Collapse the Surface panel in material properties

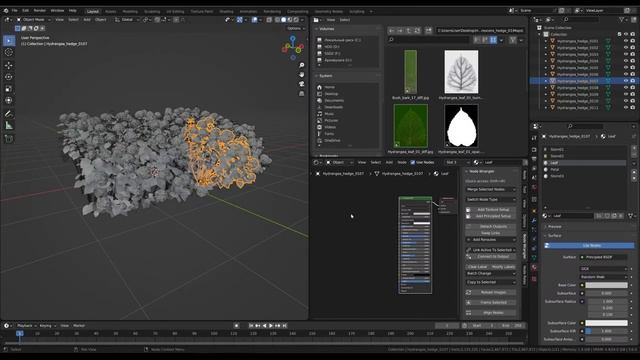coord(554,236)
